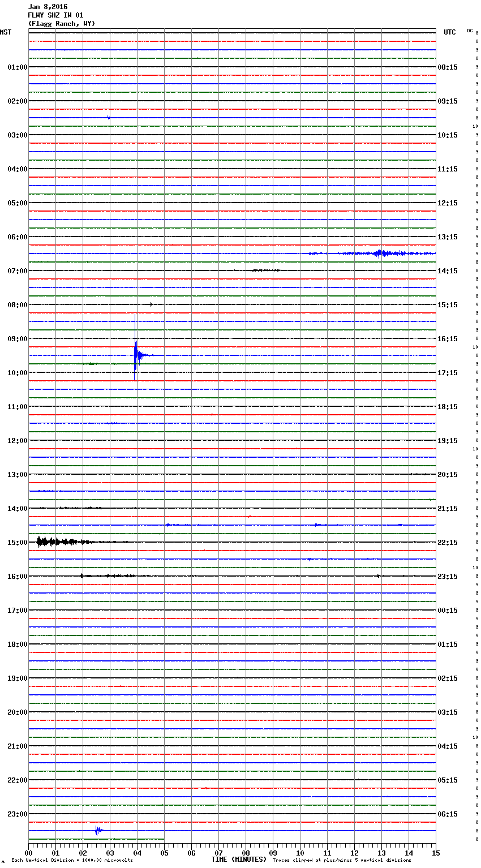Click the '04:00' MST time label

[18, 169]
